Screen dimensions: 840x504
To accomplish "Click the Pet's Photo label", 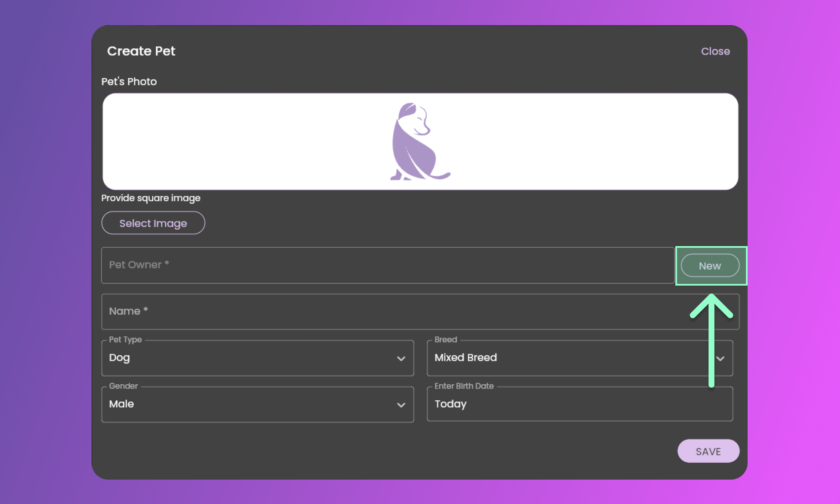I will pyautogui.click(x=129, y=81).
